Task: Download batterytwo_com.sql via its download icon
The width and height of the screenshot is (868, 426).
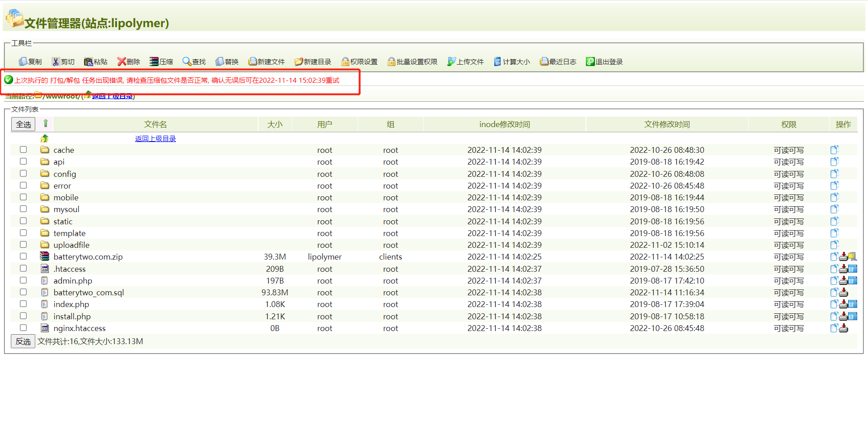Action: coord(844,292)
